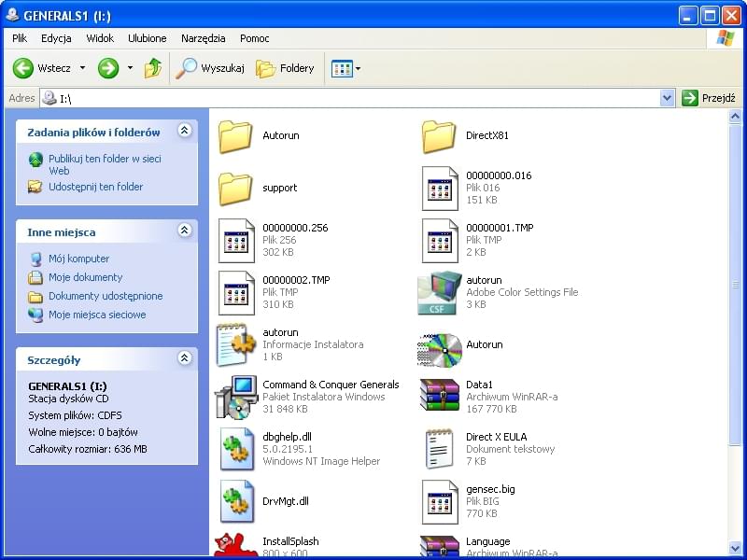The width and height of the screenshot is (747, 560).
Task: Select the 00000001.TMP file icon
Action: click(440, 241)
